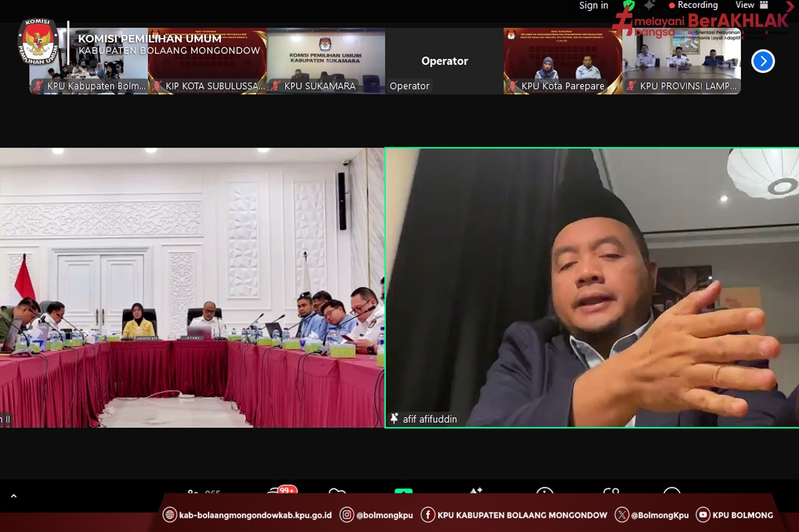Click the Sign in button
799x532 pixels.
[x=593, y=6]
